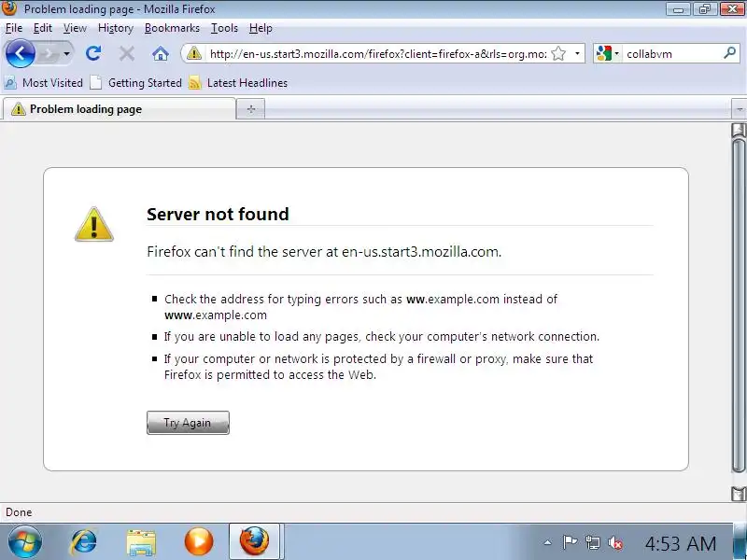Open the Google search engine selector

pyautogui.click(x=608, y=53)
